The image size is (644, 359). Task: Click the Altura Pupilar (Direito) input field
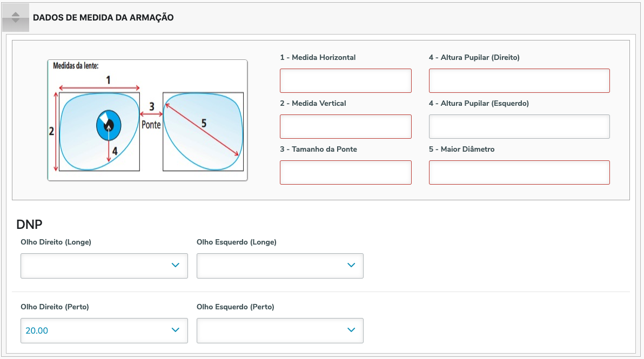pyautogui.click(x=519, y=81)
